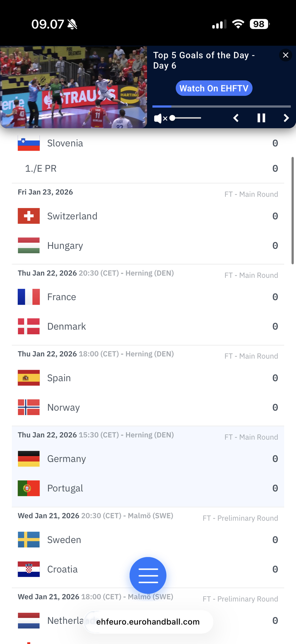Open the ehfeuro.eurohandball.com address bar
The height and width of the screenshot is (644, 296).
(148, 622)
